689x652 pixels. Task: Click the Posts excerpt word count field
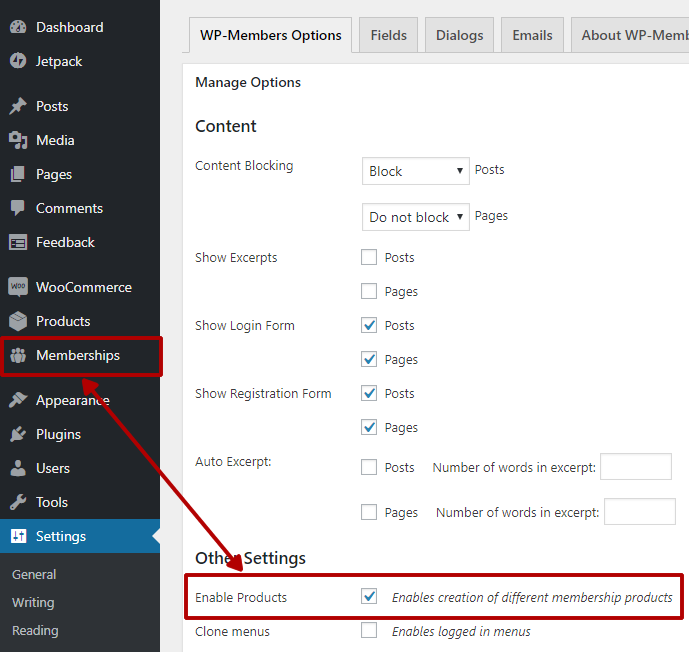pos(636,467)
